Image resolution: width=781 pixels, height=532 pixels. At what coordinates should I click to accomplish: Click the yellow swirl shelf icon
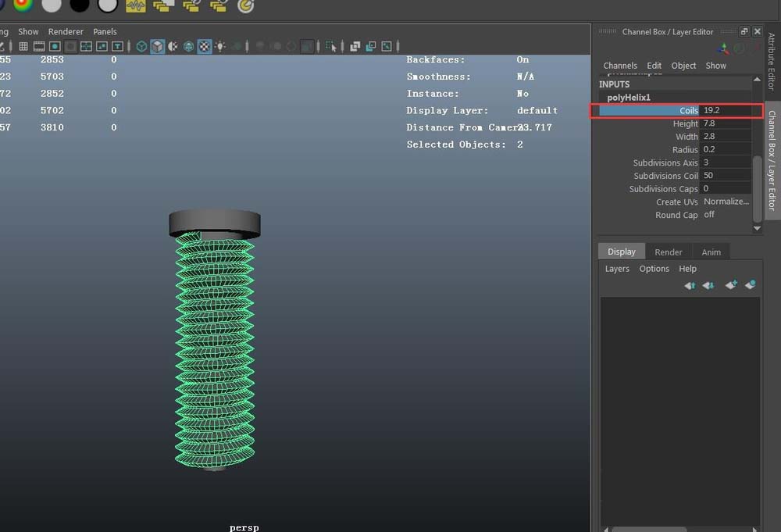[246, 5]
